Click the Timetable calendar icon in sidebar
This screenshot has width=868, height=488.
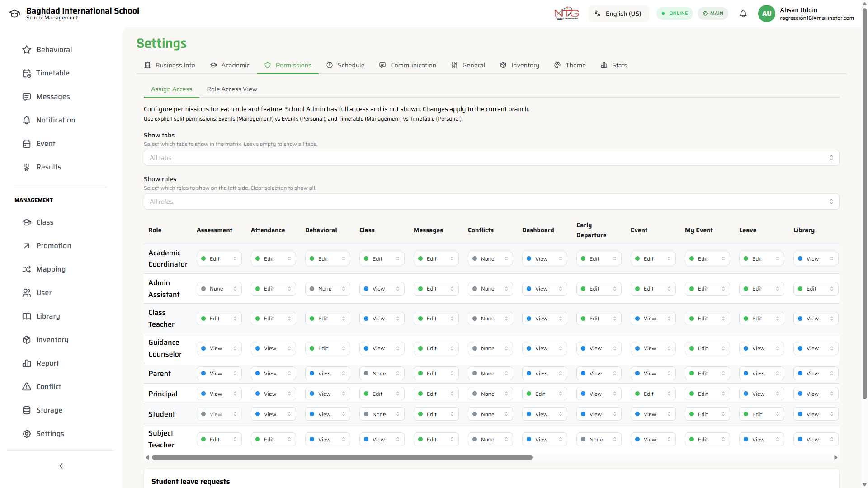[27, 73]
